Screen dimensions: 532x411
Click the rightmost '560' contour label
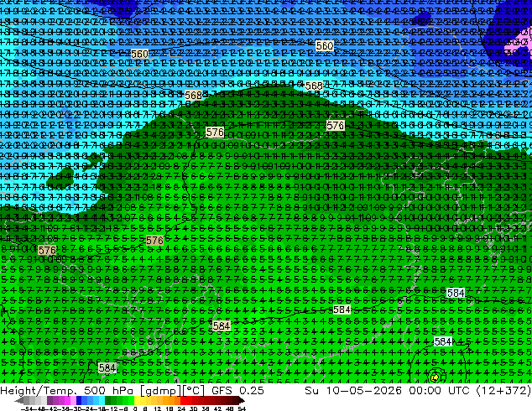point(325,45)
